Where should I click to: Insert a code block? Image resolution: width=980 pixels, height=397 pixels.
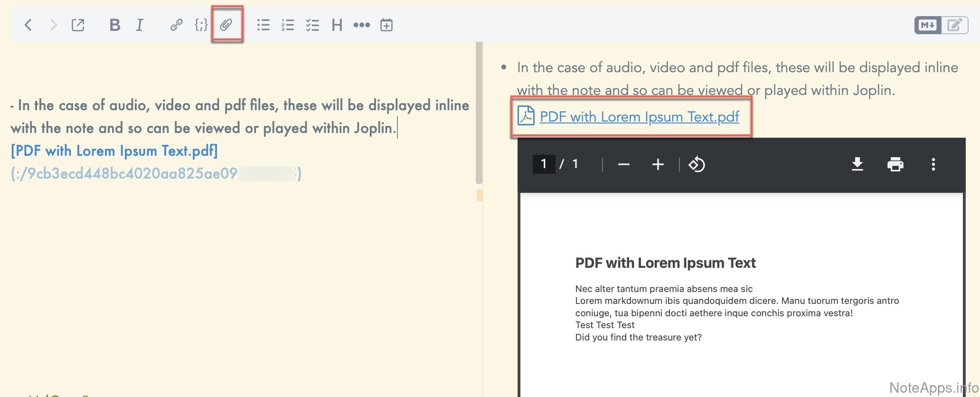click(x=201, y=25)
